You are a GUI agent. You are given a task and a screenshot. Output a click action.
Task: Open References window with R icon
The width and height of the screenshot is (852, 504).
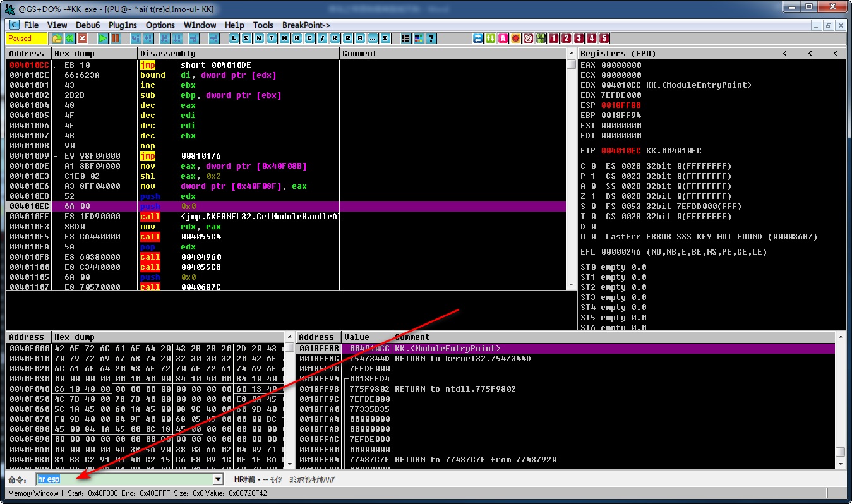point(360,39)
